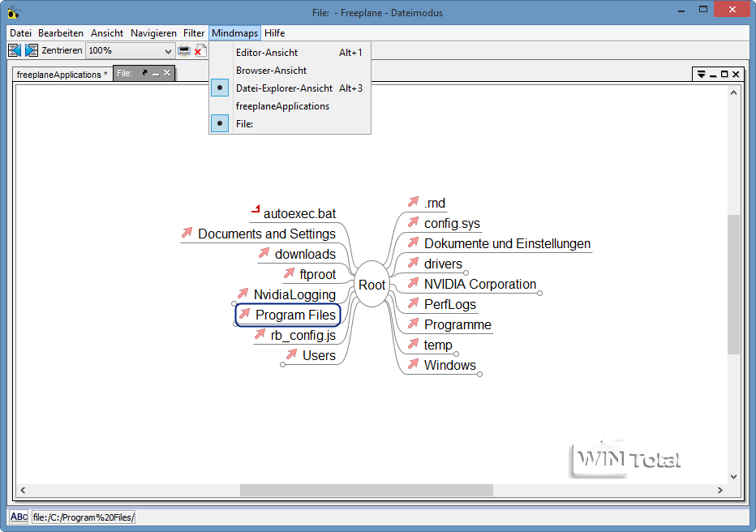Open the tab list dropdown arrow in tab bar
The image size is (756, 532).
(701, 75)
